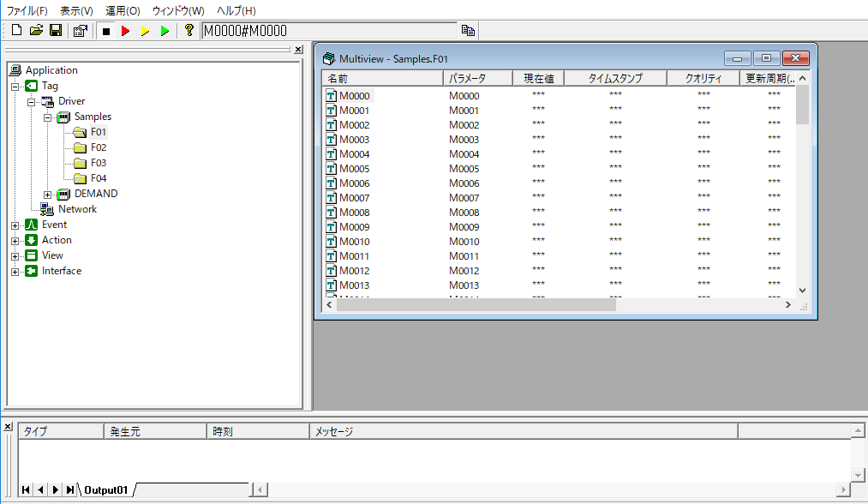Viewport: 868px width, 504px height.
Task: Open the 運用(O) menu
Action: (123, 10)
